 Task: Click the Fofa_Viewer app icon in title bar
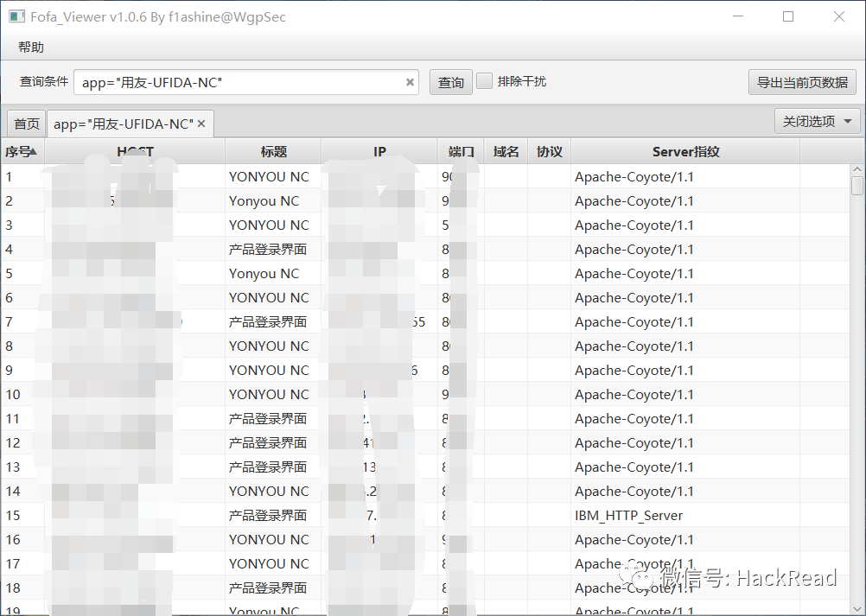pos(16,16)
